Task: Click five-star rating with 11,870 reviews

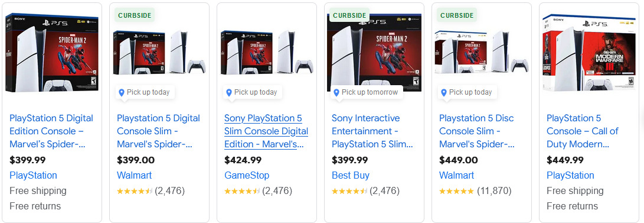Action: click(x=457, y=191)
